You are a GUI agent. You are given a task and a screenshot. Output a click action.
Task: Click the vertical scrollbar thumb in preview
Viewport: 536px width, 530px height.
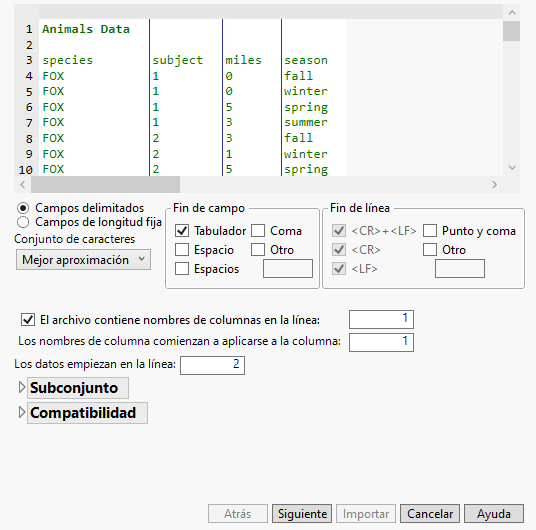511,31
